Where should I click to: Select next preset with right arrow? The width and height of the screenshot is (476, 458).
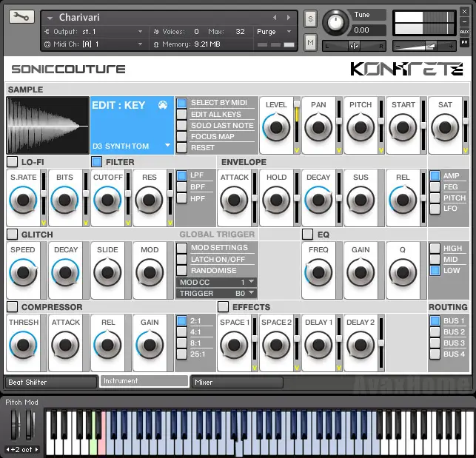point(289,18)
